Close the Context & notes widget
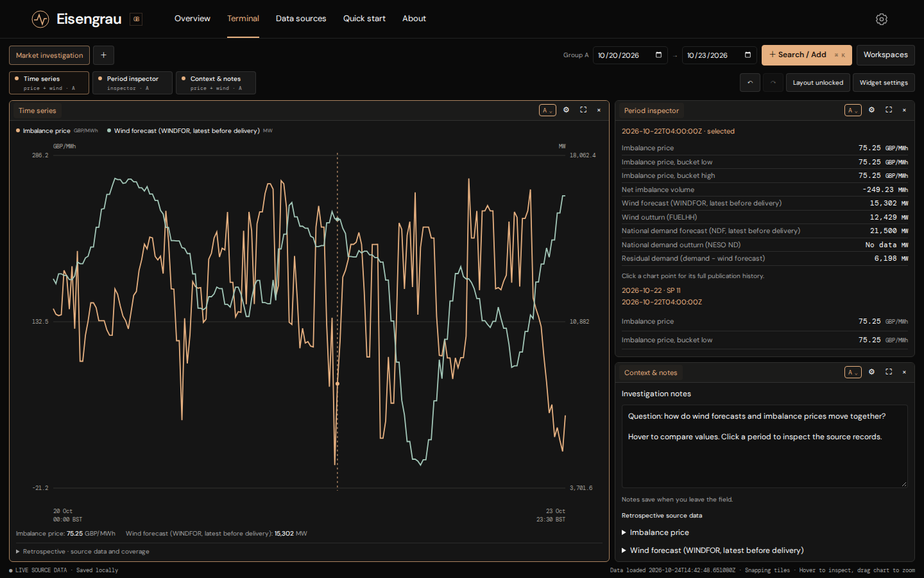 point(905,372)
